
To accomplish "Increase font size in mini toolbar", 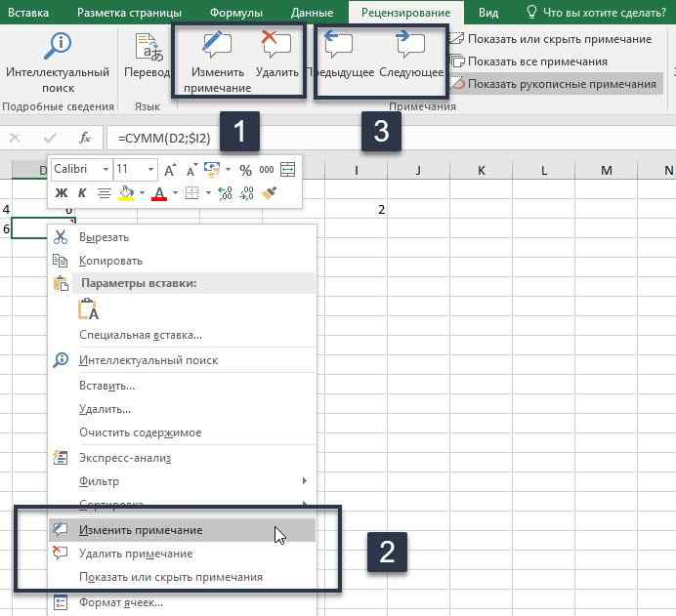I will pos(170,170).
